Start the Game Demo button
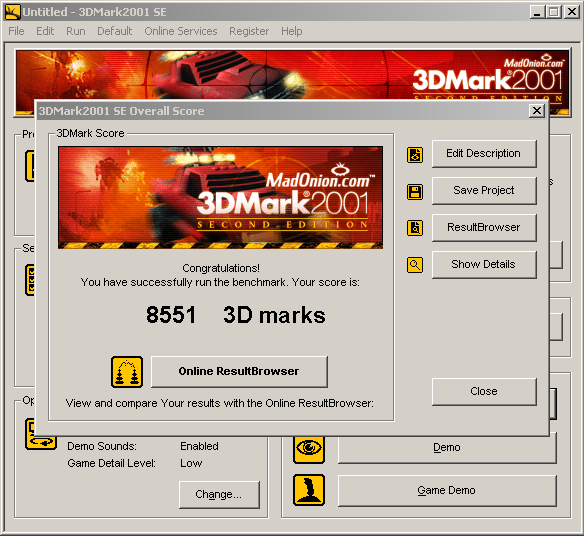The image size is (584, 536). [x=447, y=490]
